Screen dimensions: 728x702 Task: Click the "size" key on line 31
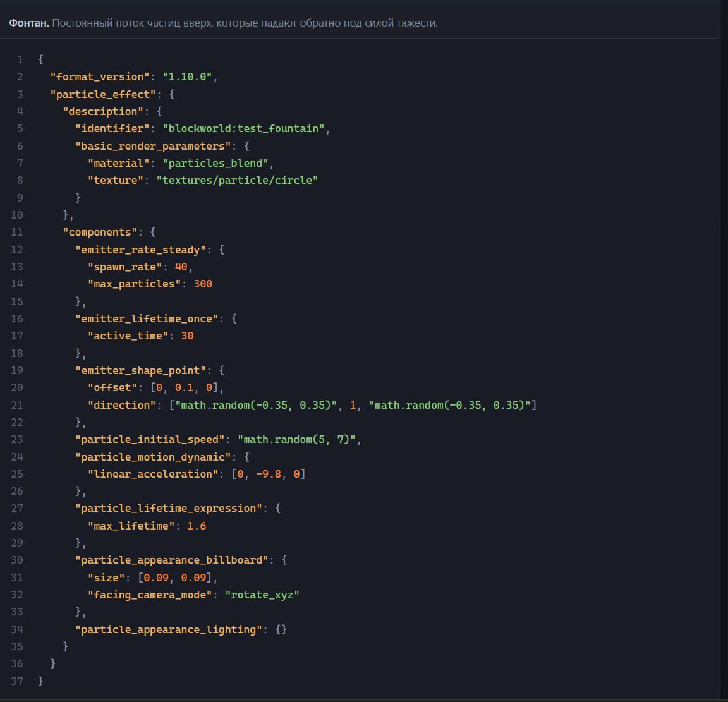point(106,578)
